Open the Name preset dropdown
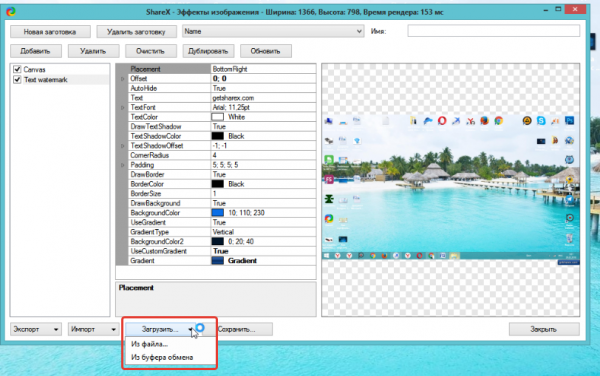 click(273, 31)
